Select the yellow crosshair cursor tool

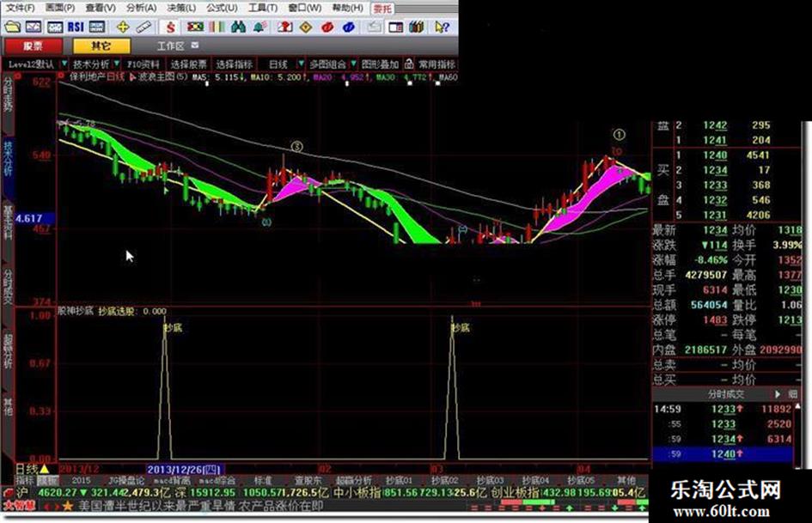point(123,27)
